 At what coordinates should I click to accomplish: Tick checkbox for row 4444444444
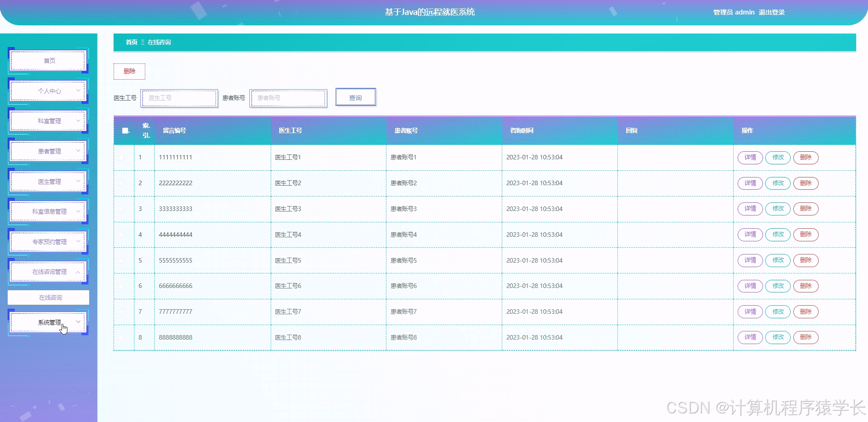[x=121, y=235]
